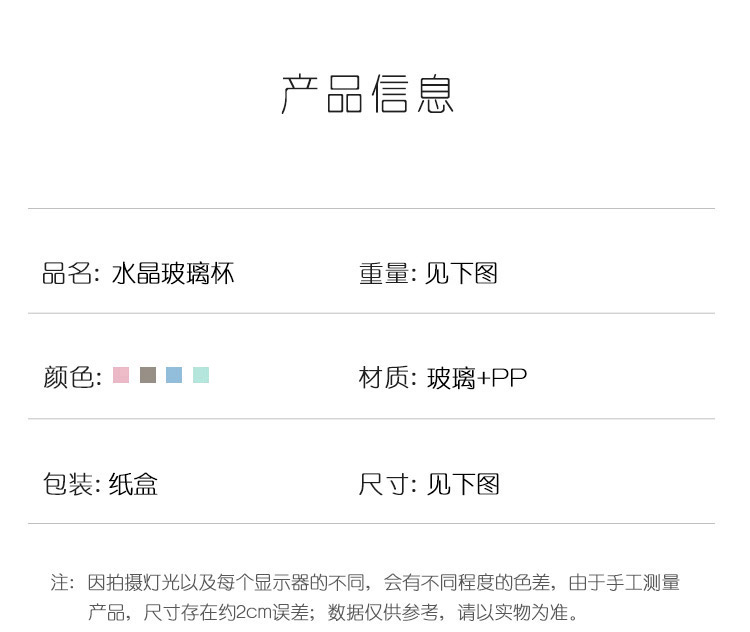The height and width of the screenshot is (632, 750).
Task: Select the gray-brown color swatch
Action: pos(148,375)
